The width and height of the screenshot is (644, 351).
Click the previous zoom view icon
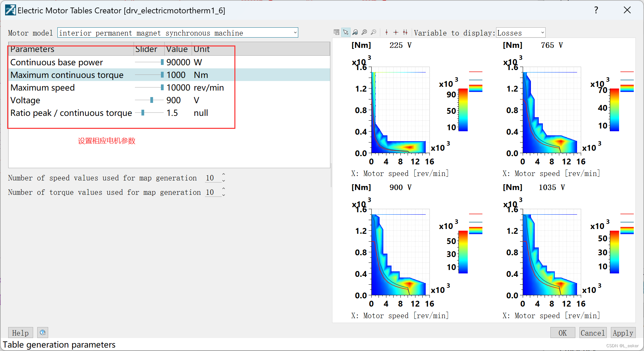click(x=373, y=32)
